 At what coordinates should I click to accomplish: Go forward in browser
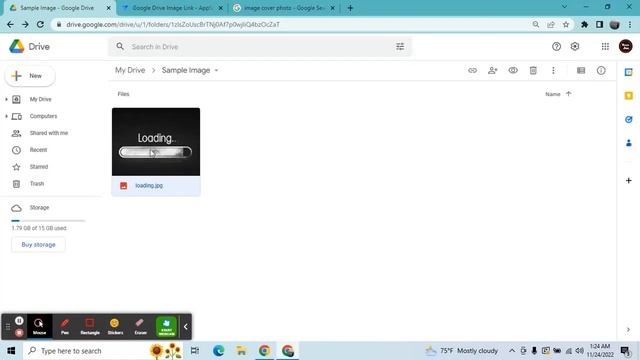25,24
